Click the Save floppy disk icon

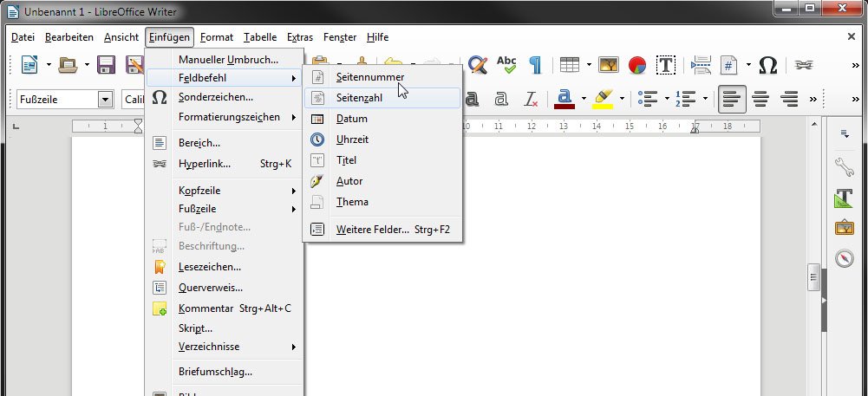click(106, 65)
